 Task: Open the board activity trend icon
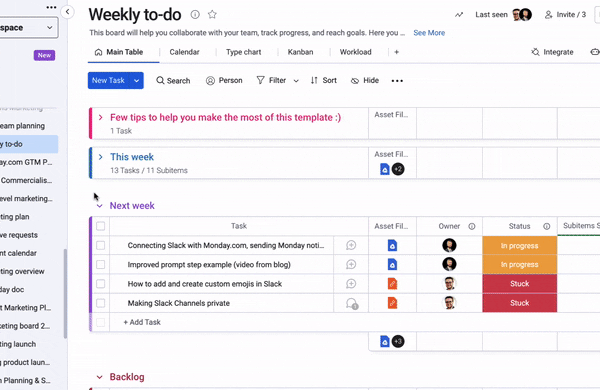[x=459, y=15]
